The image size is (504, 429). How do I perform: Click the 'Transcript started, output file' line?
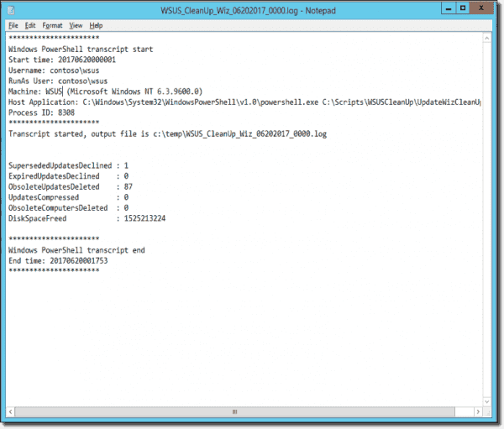point(167,133)
